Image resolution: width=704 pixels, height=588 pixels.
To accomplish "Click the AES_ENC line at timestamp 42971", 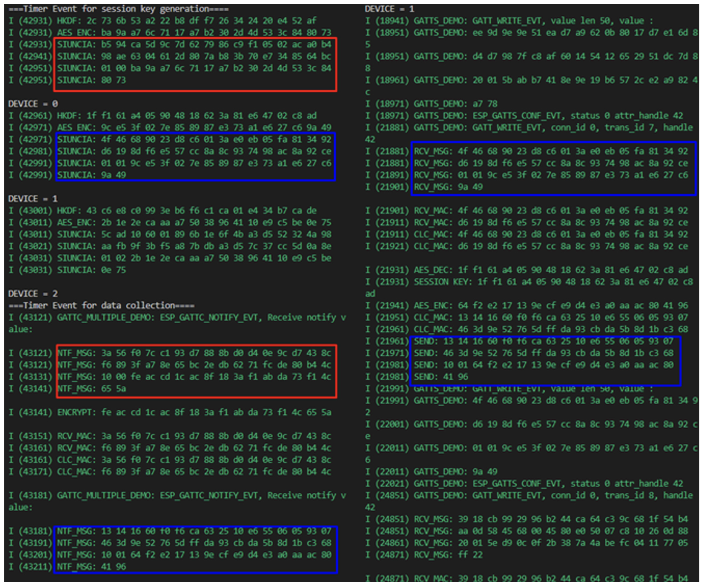I will [x=170, y=128].
